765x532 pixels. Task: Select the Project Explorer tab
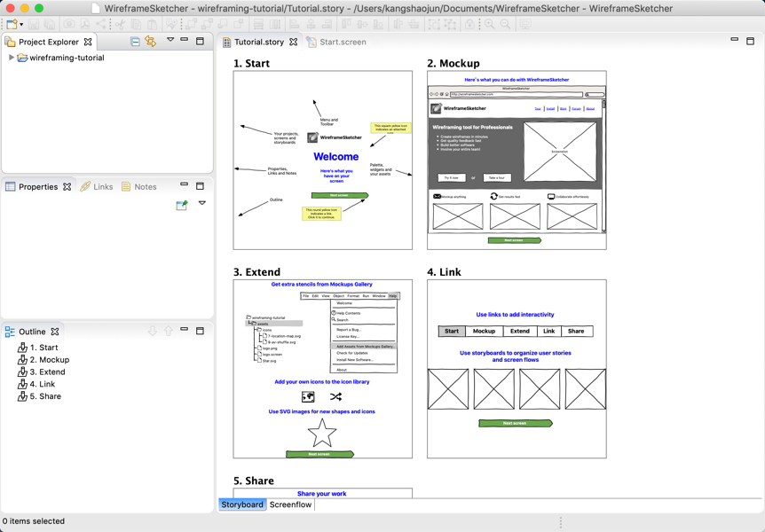[x=48, y=42]
